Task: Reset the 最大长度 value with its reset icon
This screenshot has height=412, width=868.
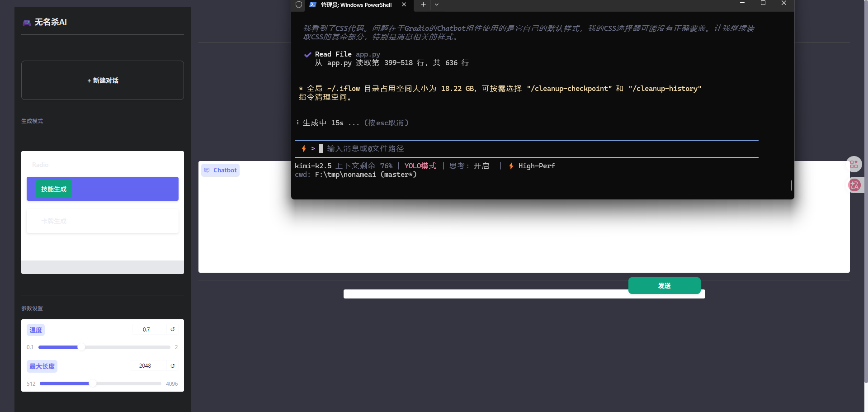Action: coord(172,366)
